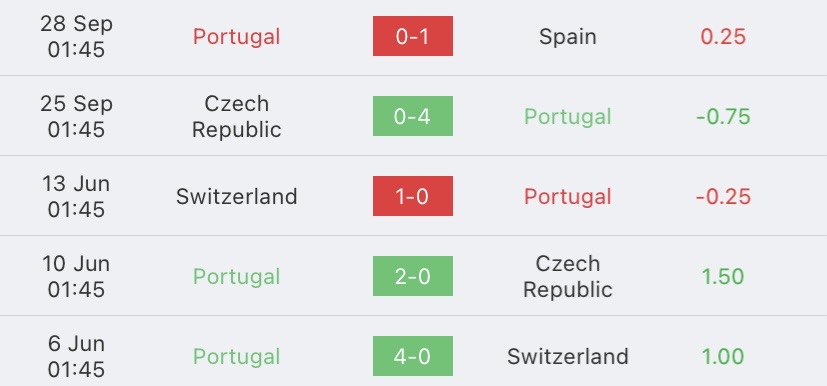Select Czech Republic home team on 25 Sep
Screen dimensions: 827x386
(x=236, y=117)
